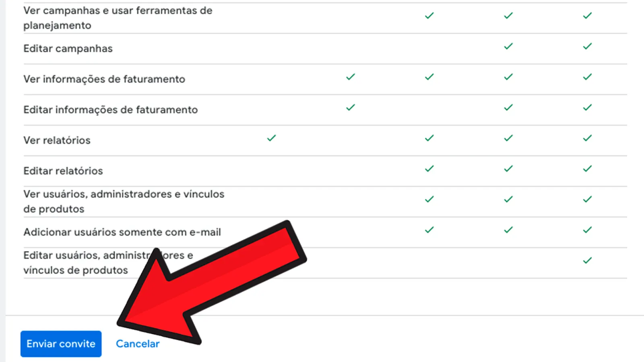The height and width of the screenshot is (362, 644).
Task: Click last checkmark in Editar campanhas row
Action: 588,46
